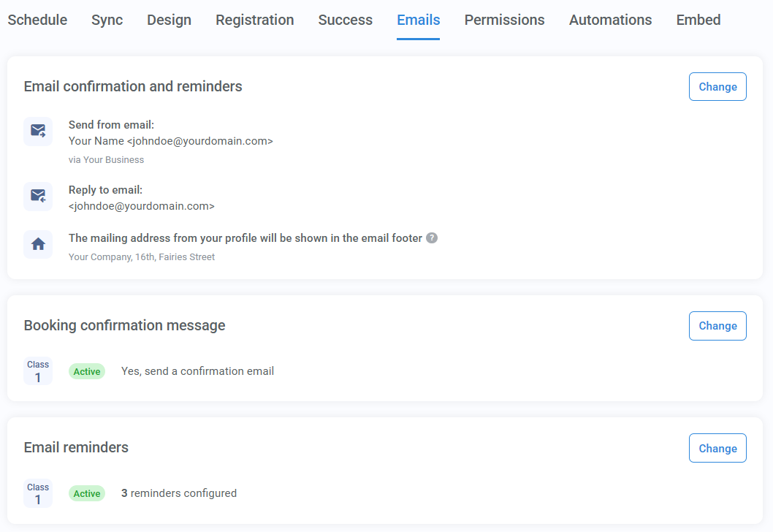773x532 pixels.
Task: Click Change for Email reminders
Action: [717, 447]
